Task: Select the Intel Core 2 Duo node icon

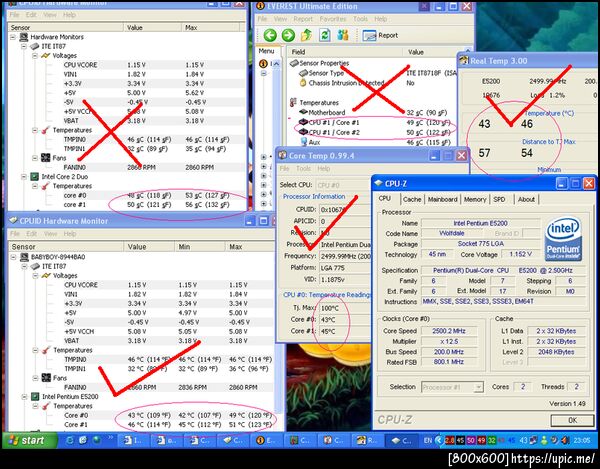Action: (x=34, y=176)
